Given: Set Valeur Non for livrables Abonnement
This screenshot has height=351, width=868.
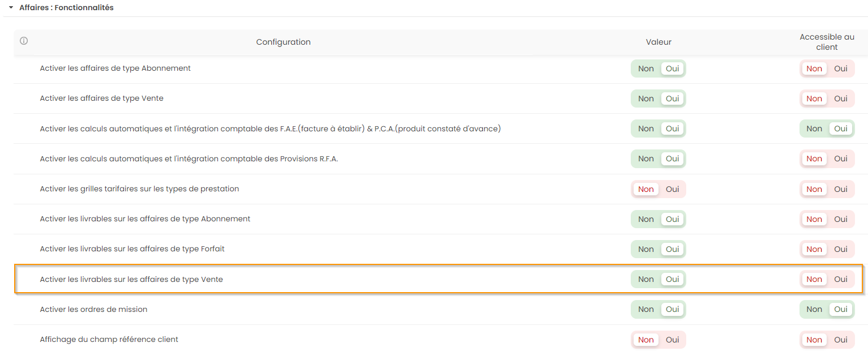Looking at the screenshot, I should click(x=645, y=219).
